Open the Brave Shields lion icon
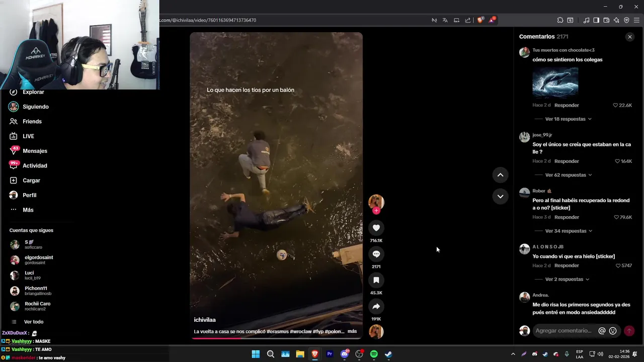Screen dimensions: 644x362 pos(480,20)
